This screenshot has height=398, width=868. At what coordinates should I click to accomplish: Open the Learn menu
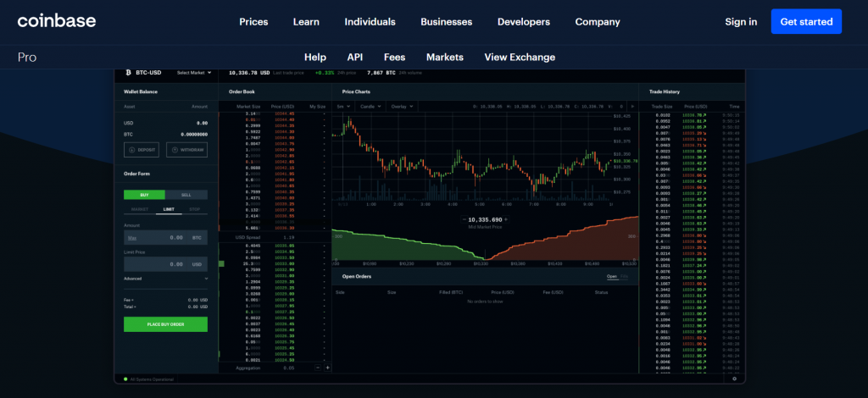click(x=306, y=22)
